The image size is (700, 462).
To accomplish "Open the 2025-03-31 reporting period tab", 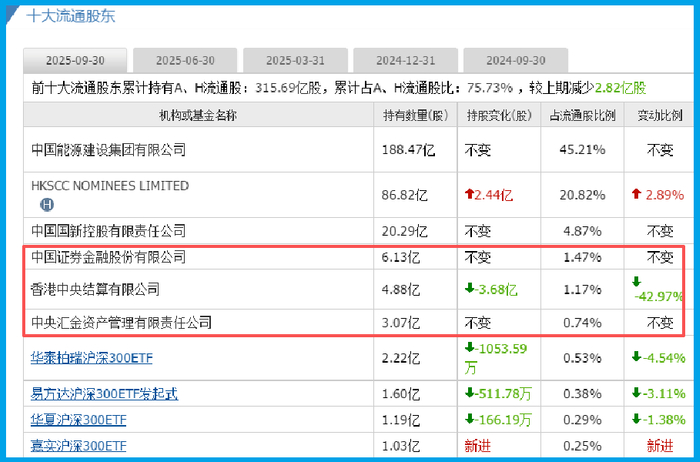I will pos(295,61).
